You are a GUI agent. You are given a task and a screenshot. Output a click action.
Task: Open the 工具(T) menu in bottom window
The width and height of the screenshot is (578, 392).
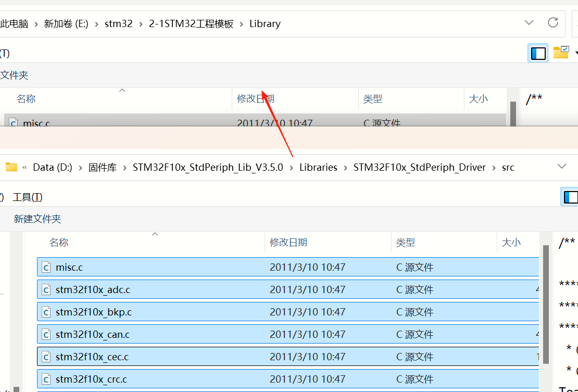[x=28, y=197]
